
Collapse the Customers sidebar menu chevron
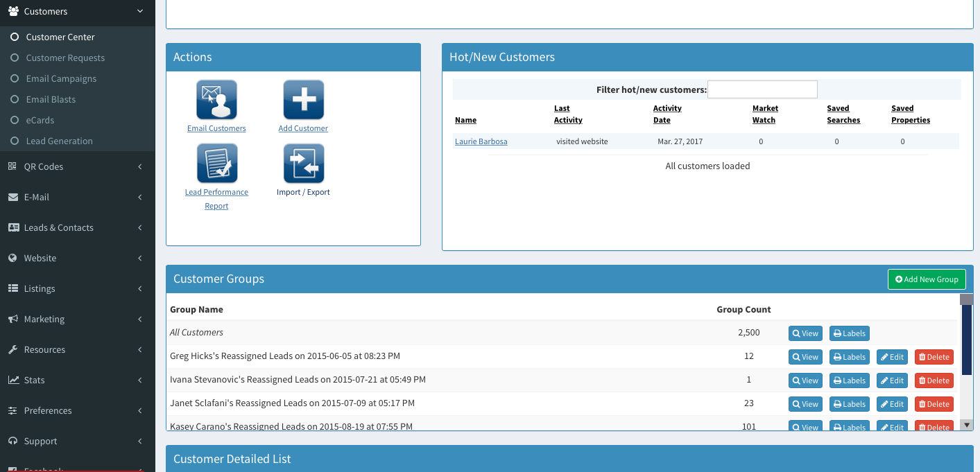[x=139, y=11]
